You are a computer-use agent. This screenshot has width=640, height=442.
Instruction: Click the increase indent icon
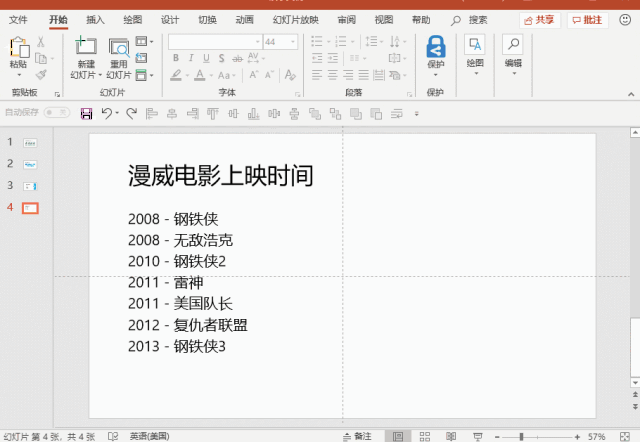click(x=333, y=58)
